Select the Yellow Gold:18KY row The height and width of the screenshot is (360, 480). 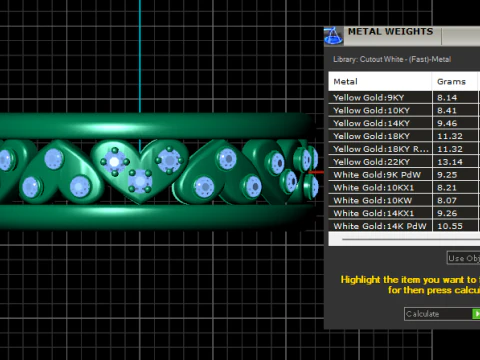pyautogui.click(x=404, y=136)
